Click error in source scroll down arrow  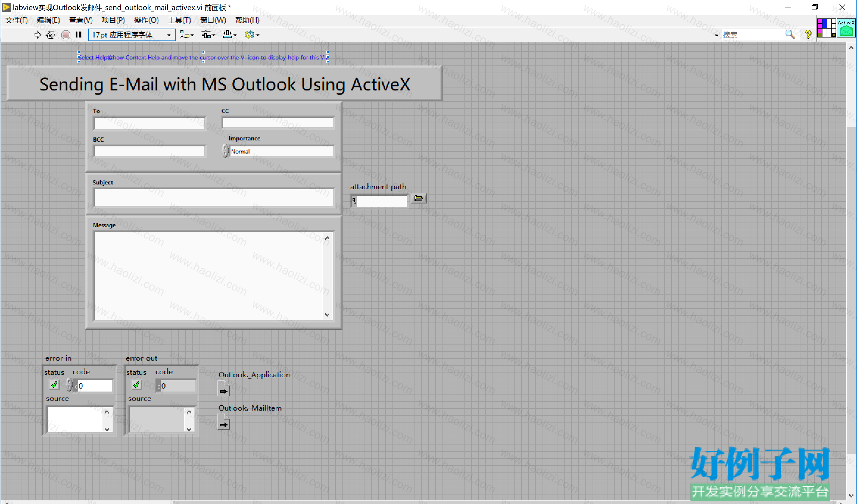click(107, 429)
